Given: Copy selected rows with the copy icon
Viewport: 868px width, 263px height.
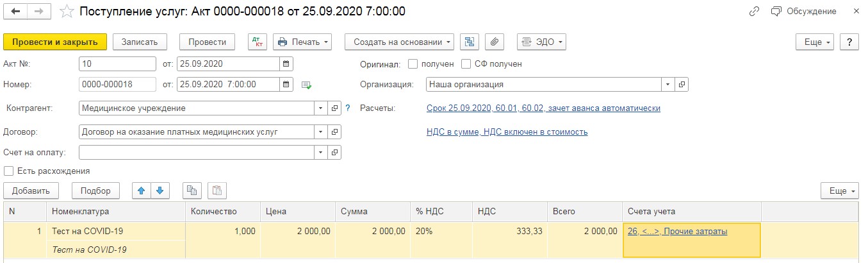Looking at the screenshot, I should point(192,191).
